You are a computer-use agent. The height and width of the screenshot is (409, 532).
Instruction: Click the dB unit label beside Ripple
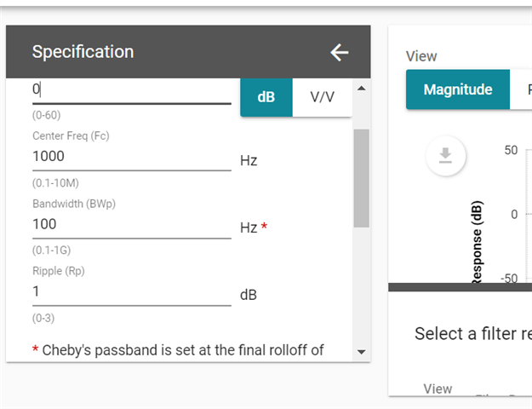tap(249, 295)
